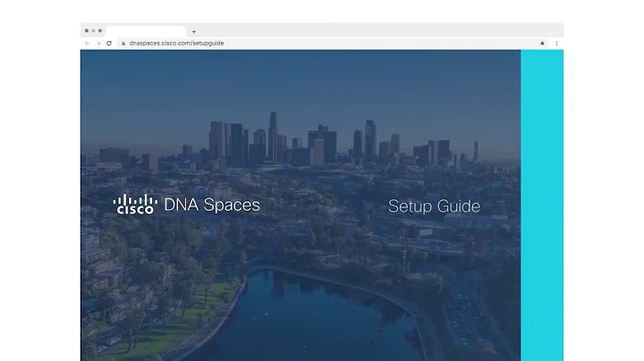Reload the page with refresh icon

[109, 43]
